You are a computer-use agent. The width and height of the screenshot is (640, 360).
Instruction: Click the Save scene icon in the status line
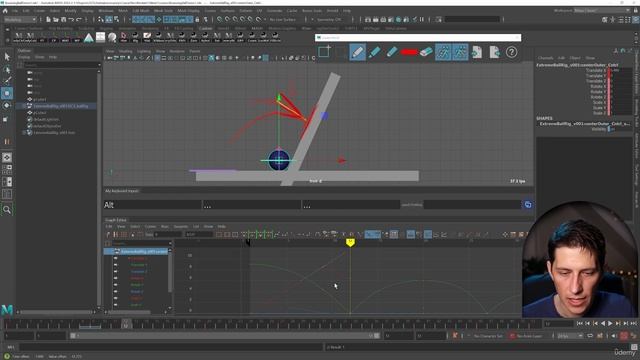(64, 19)
